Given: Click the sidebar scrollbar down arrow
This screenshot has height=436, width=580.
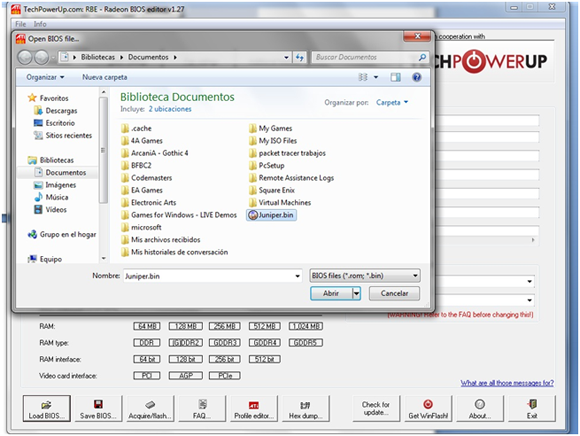Looking at the screenshot, I should [104, 258].
